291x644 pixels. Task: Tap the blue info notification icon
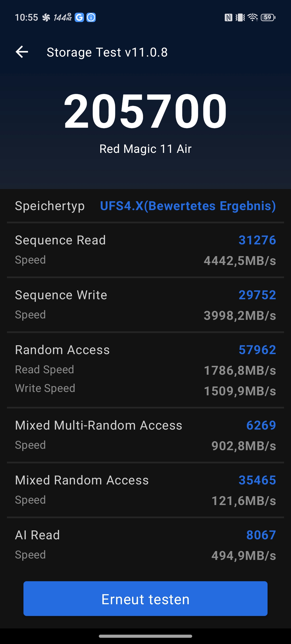click(91, 17)
